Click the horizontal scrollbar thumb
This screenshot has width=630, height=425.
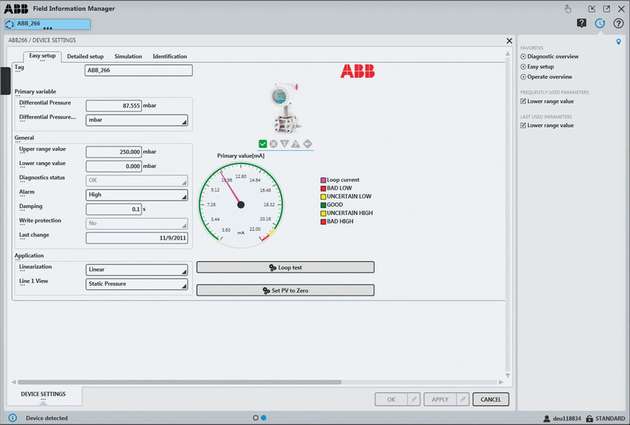[179, 382]
